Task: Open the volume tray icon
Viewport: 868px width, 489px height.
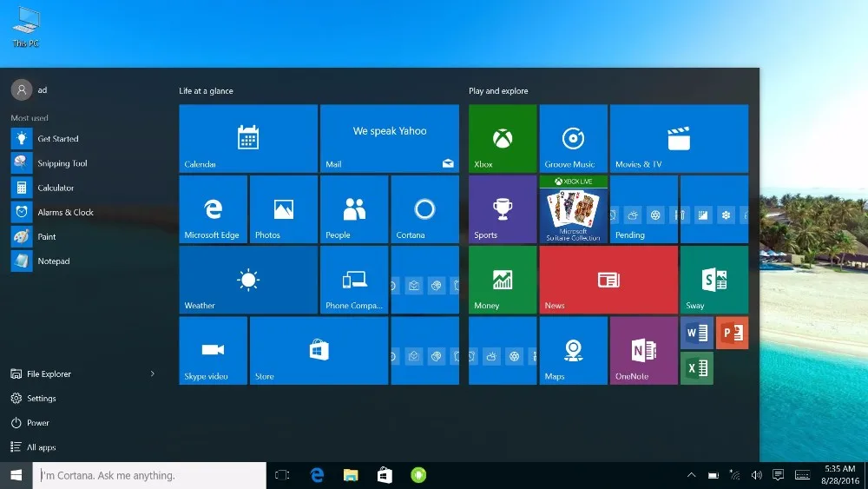Action: coord(756,475)
